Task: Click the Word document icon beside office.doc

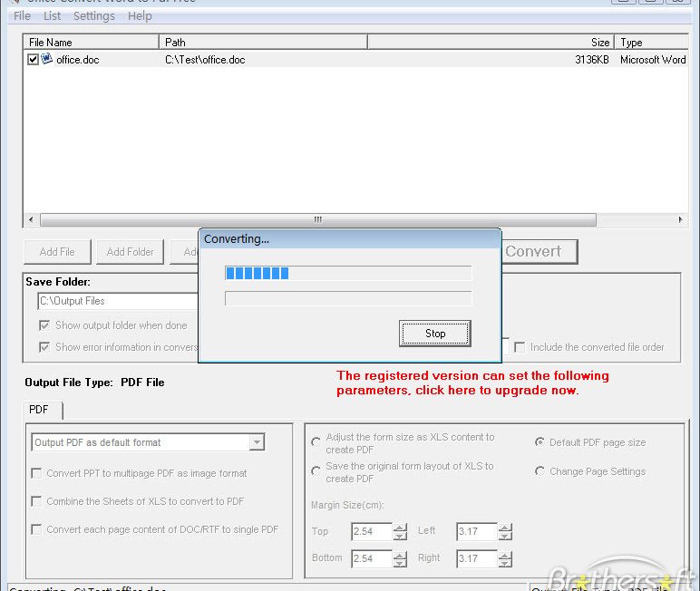Action: click(x=47, y=60)
